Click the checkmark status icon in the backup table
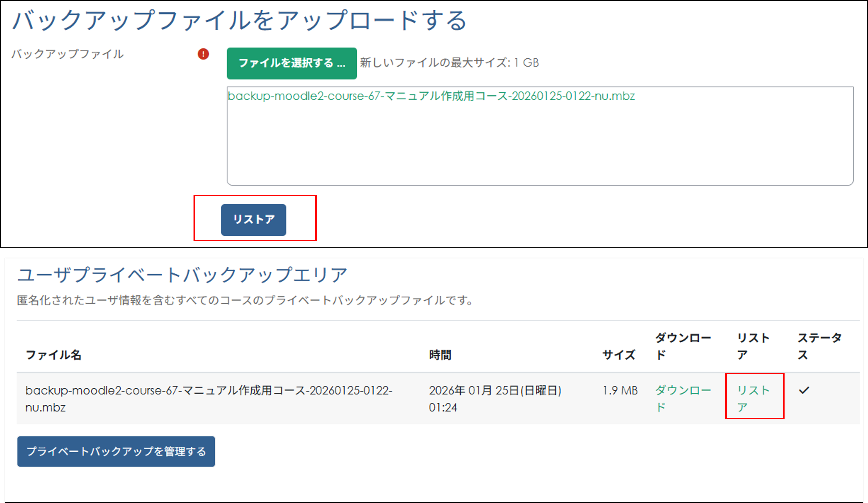This screenshot has width=868, height=503. (x=804, y=390)
